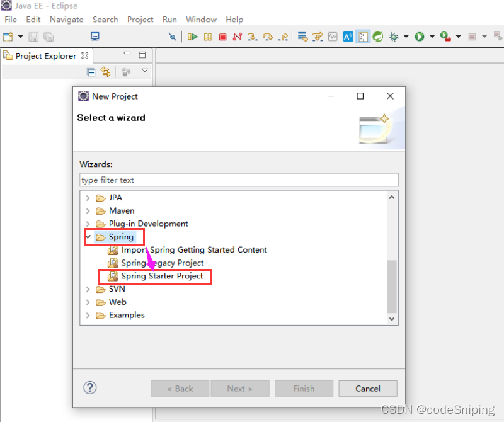Click the Step Return icon
The image size is (504, 422).
pos(283,37)
